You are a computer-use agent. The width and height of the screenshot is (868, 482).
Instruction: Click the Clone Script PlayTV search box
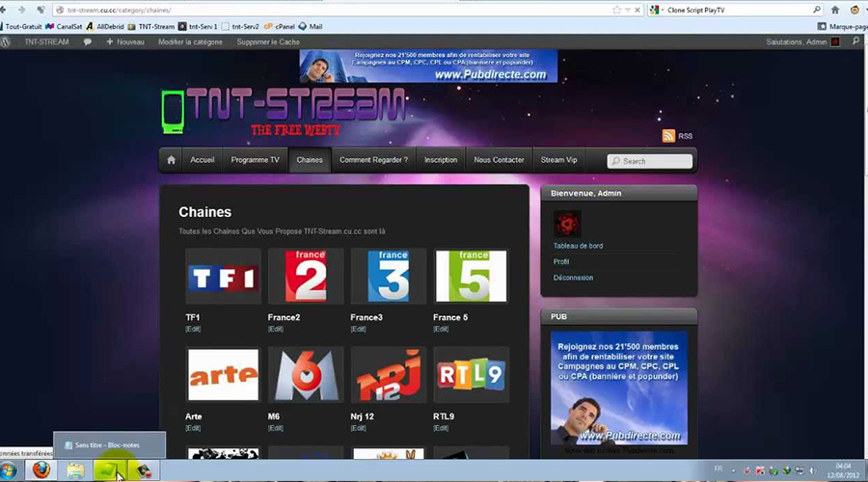pyautogui.click(x=736, y=10)
